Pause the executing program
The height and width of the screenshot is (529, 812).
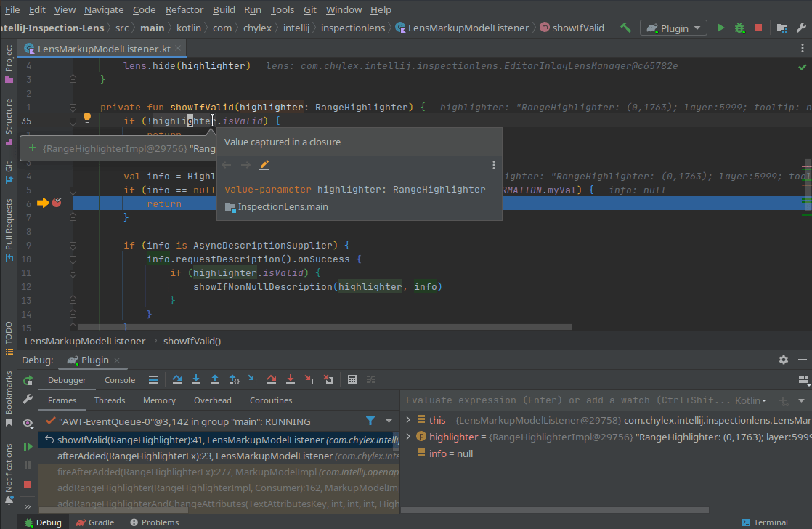pos(28,466)
